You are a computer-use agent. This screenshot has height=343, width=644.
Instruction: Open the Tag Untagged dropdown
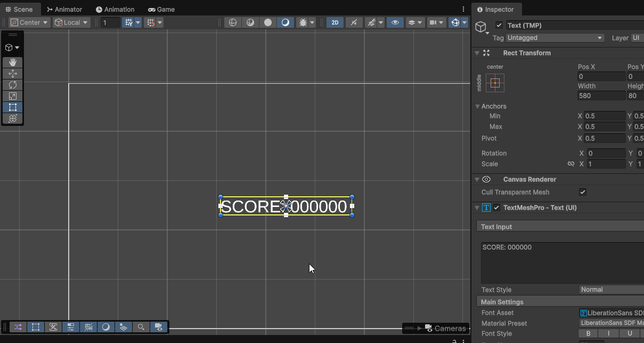555,38
